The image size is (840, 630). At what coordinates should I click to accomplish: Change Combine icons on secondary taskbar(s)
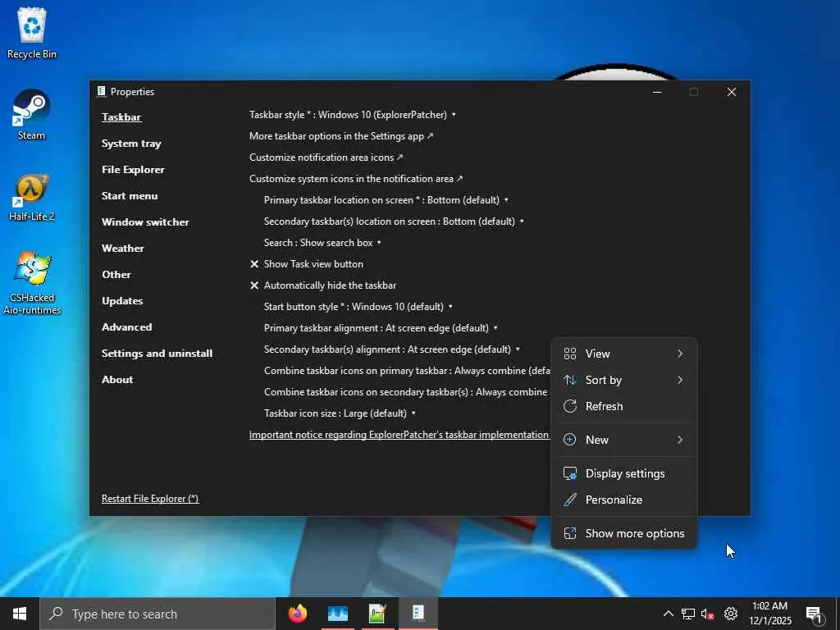[x=405, y=392]
